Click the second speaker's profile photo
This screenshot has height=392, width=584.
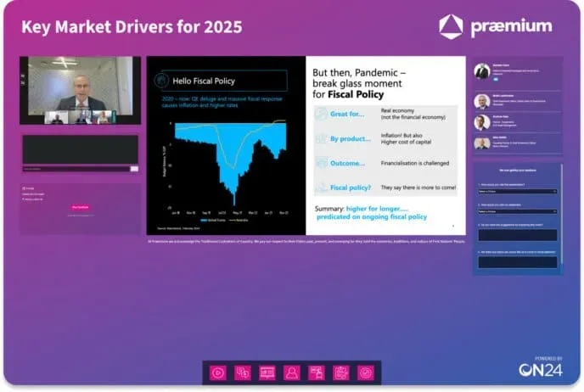[482, 101]
